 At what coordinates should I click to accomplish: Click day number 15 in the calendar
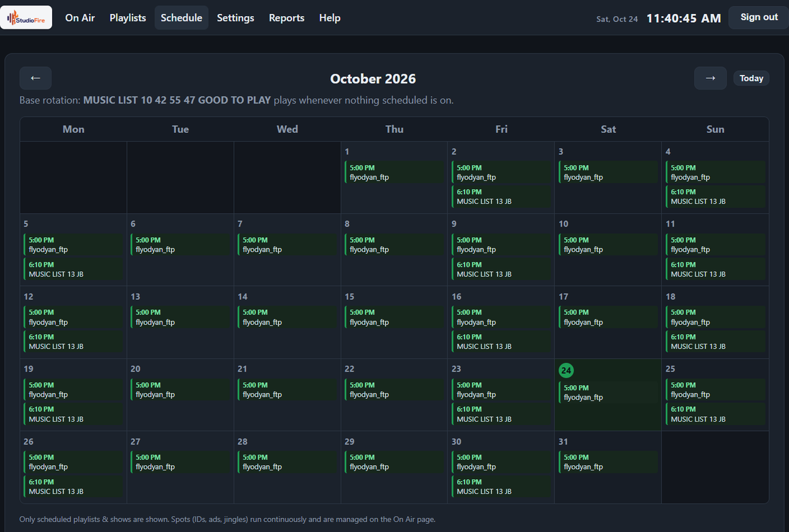click(349, 297)
